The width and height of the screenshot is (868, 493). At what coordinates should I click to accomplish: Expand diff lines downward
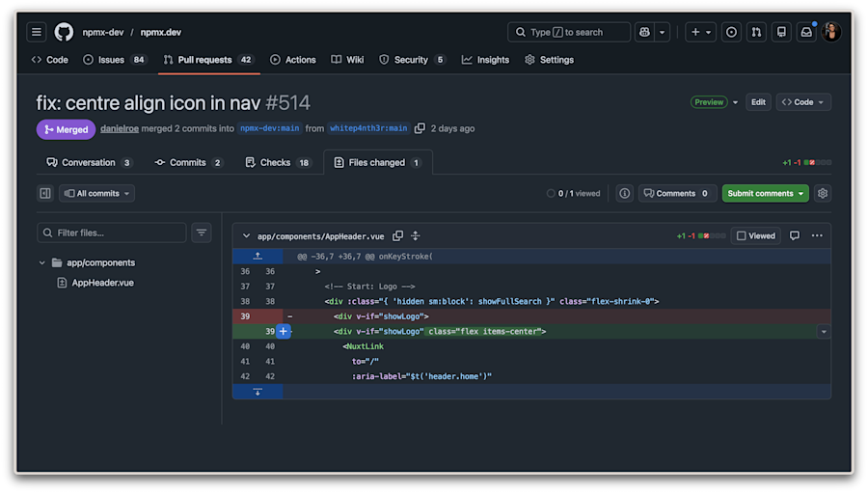258,392
